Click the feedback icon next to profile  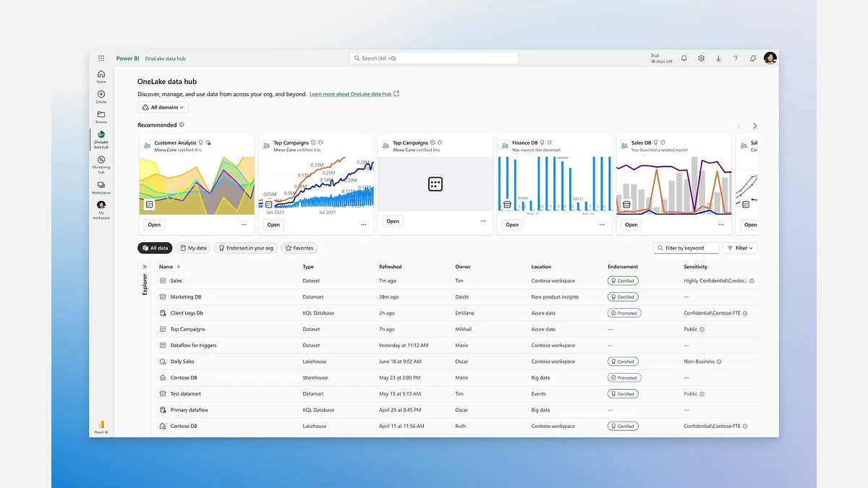(x=753, y=59)
